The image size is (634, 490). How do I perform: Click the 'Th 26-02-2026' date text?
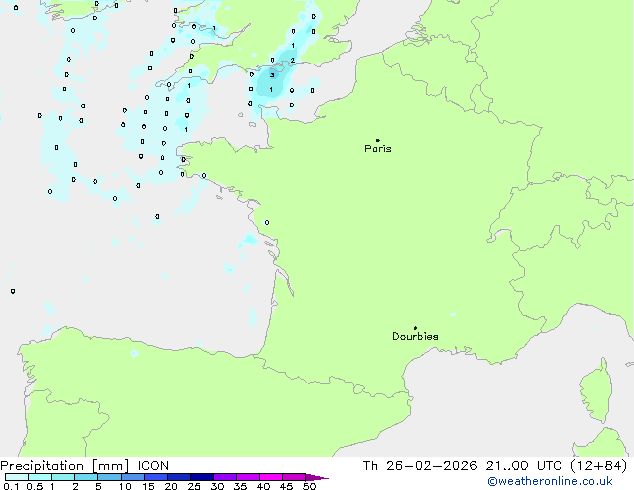click(420, 466)
